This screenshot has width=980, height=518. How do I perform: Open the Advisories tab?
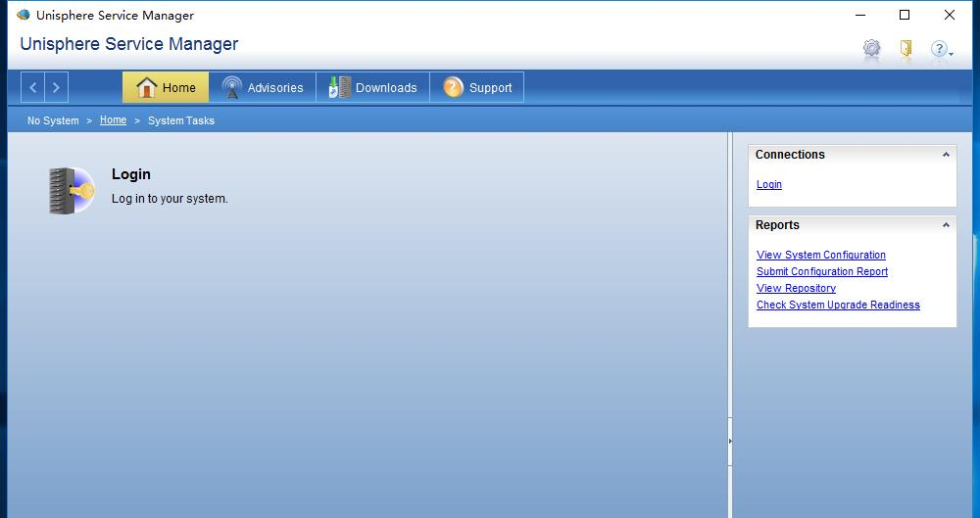point(263,87)
